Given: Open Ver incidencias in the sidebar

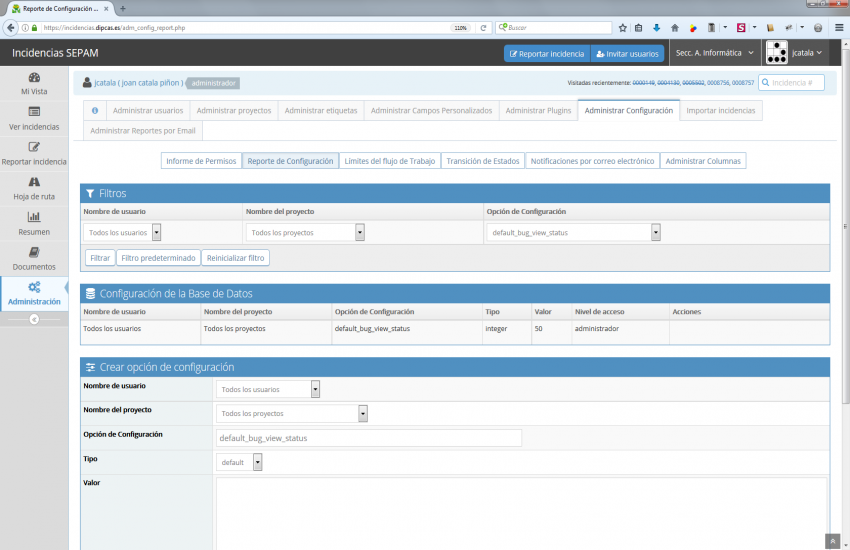Looking at the screenshot, I should pyautogui.click(x=34, y=119).
